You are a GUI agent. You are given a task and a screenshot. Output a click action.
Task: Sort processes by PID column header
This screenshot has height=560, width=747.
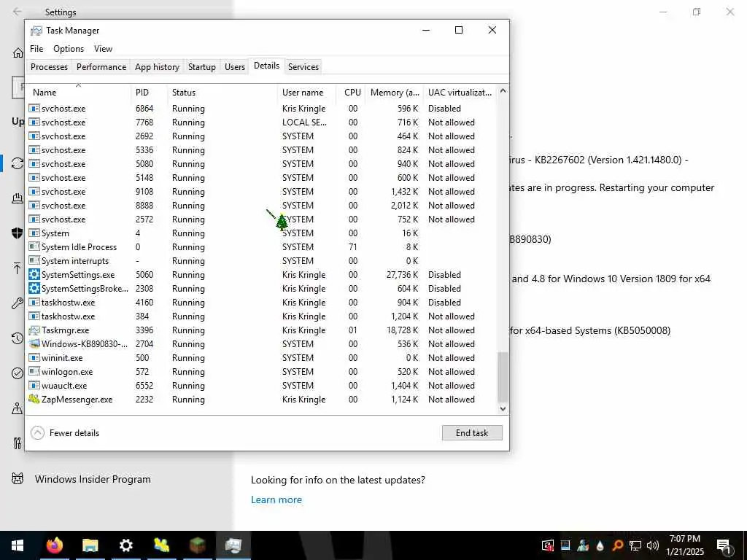coord(149,92)
